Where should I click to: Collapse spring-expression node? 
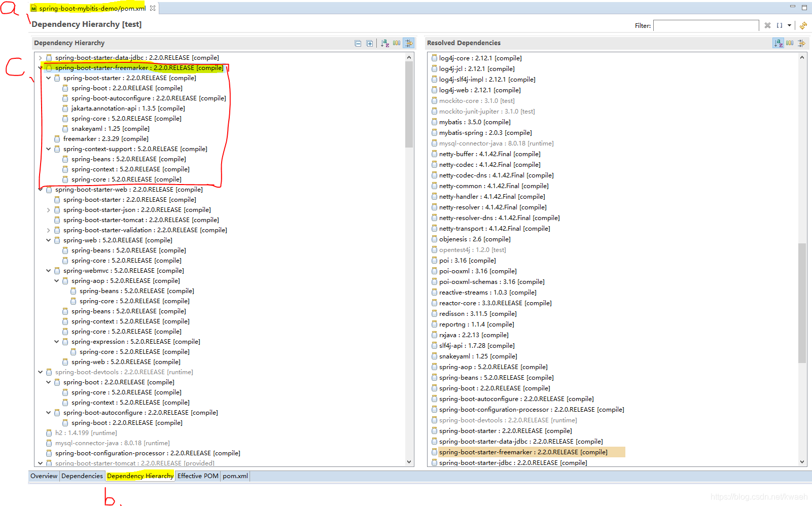coord(57,342)
